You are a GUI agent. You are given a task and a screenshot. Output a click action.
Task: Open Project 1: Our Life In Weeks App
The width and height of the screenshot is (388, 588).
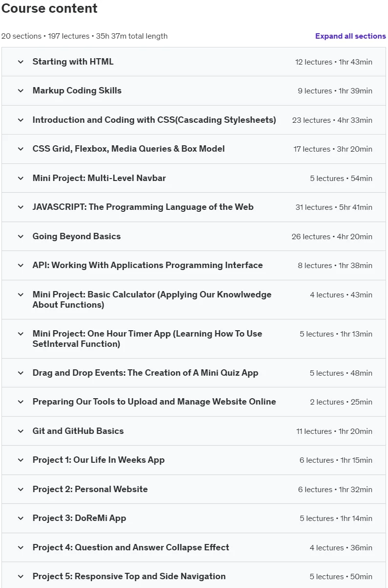pos(98,460)
